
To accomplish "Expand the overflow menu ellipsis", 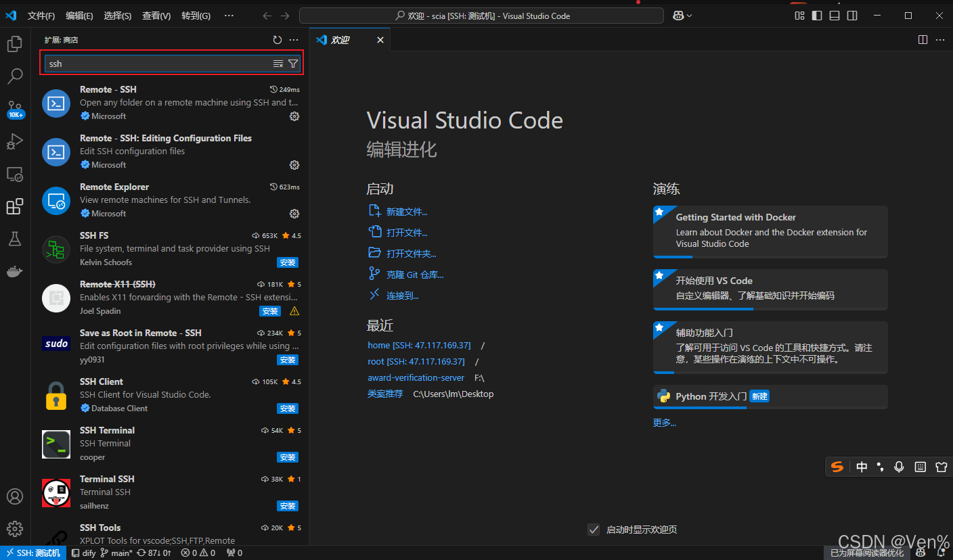I will (229, 16).
